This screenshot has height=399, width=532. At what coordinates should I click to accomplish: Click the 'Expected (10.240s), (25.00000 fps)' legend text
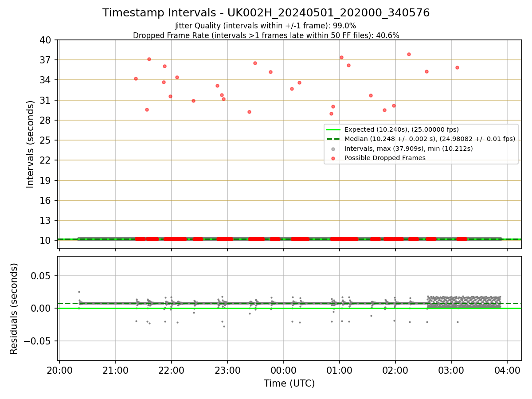point(402,129)
